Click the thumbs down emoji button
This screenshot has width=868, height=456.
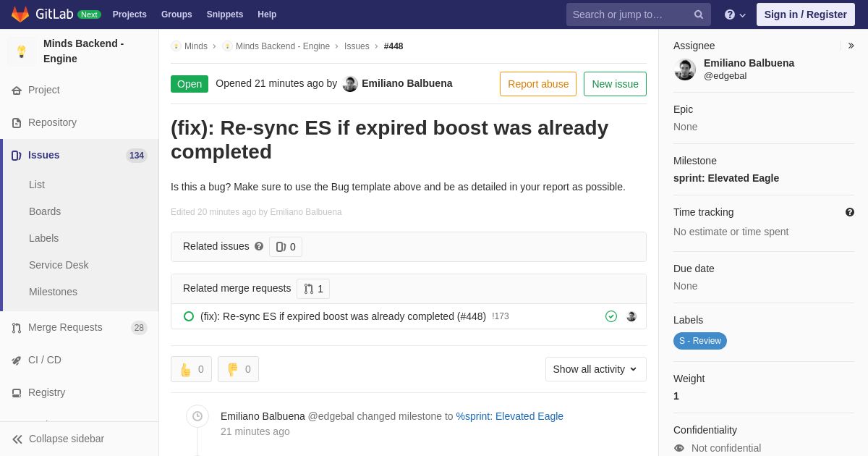pyautogui.click(x=238, y=369)
